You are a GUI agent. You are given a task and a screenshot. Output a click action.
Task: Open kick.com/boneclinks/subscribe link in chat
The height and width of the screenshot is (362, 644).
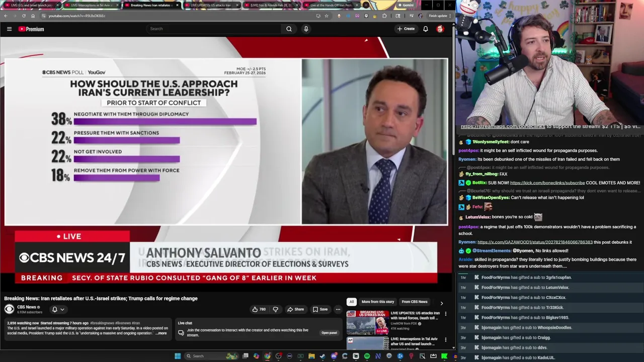click(547, 183)
